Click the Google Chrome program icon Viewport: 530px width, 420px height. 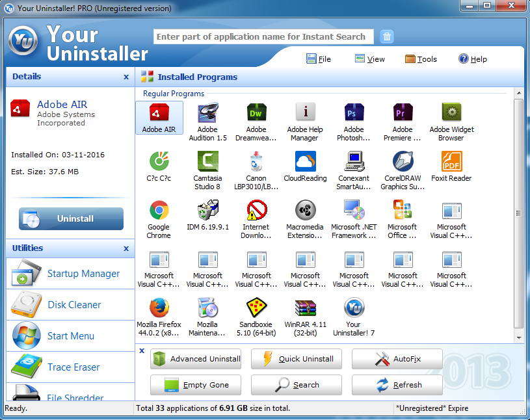point(159,211)
